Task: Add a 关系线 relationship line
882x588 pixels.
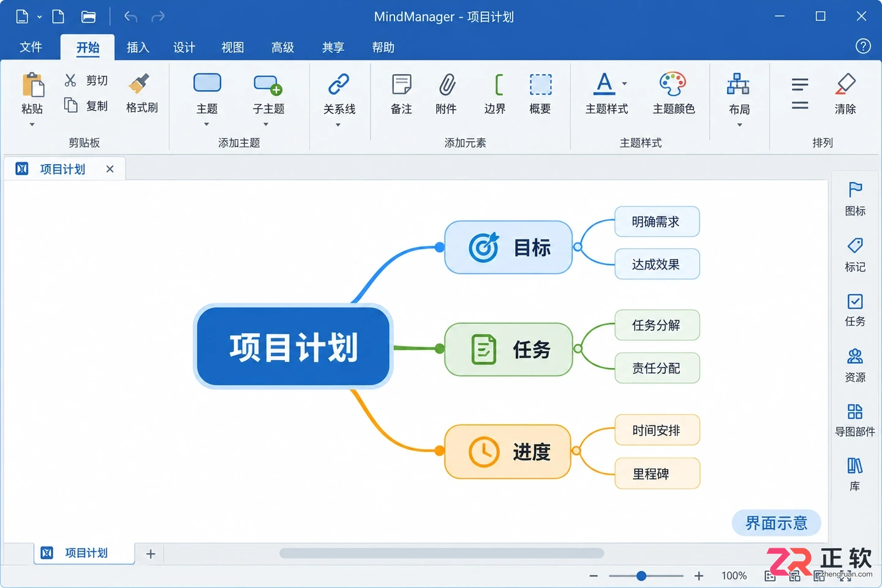Action: click(x=339, y=84)
